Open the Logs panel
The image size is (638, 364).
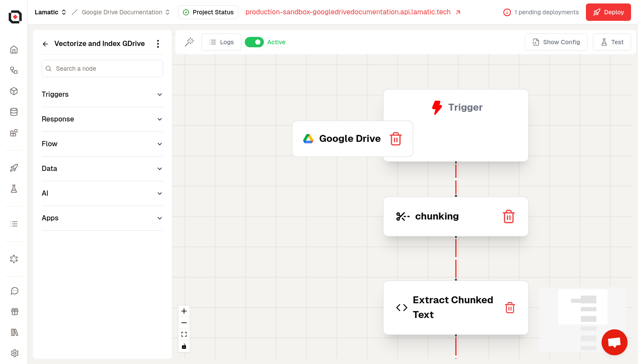point(221,42)
